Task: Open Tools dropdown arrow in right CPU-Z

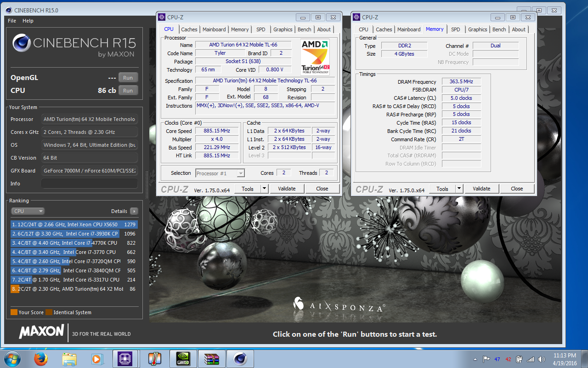Action: (x=459, y=189)
